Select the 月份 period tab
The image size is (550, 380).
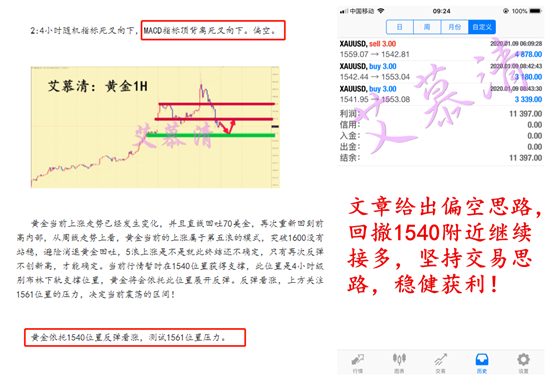455,27
